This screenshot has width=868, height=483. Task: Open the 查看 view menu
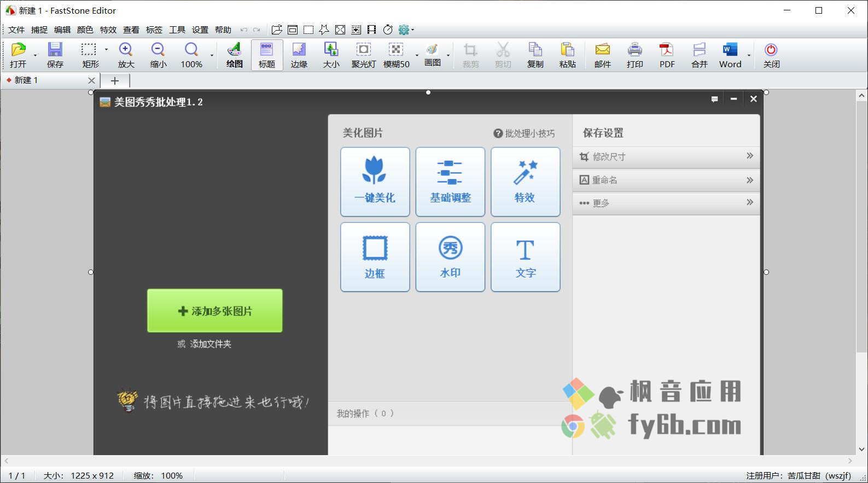click(131, 30)
